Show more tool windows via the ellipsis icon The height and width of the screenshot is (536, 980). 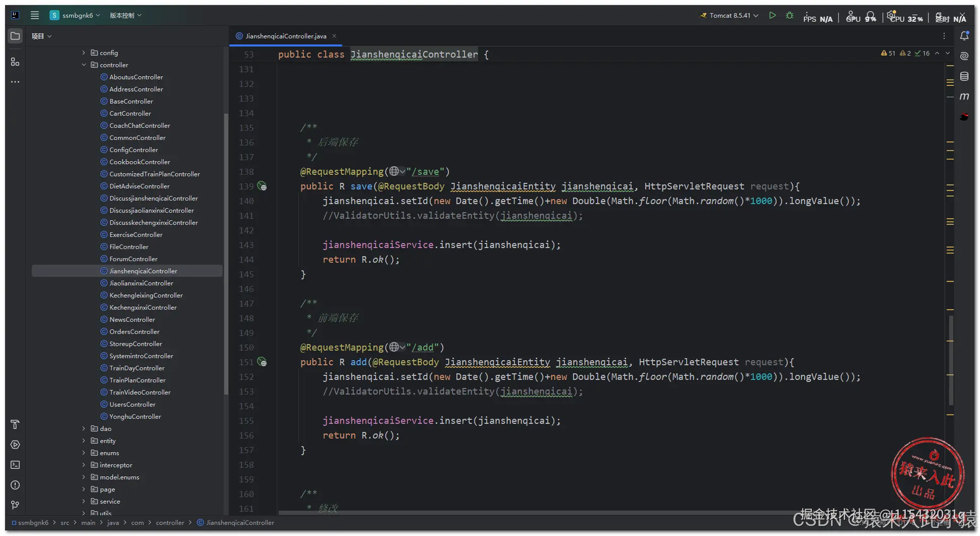tap(15, 82)
